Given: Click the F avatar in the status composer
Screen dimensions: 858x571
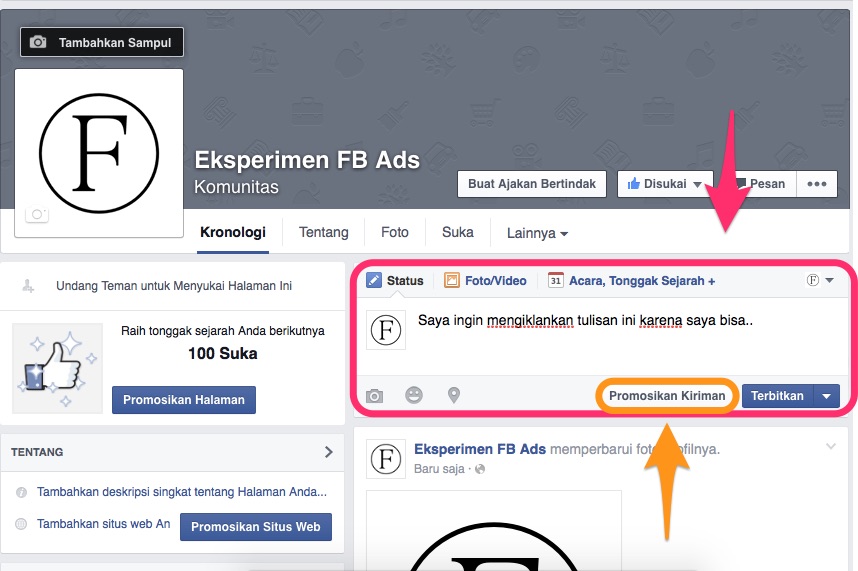Looking at the screenshot, I should 386,330.
